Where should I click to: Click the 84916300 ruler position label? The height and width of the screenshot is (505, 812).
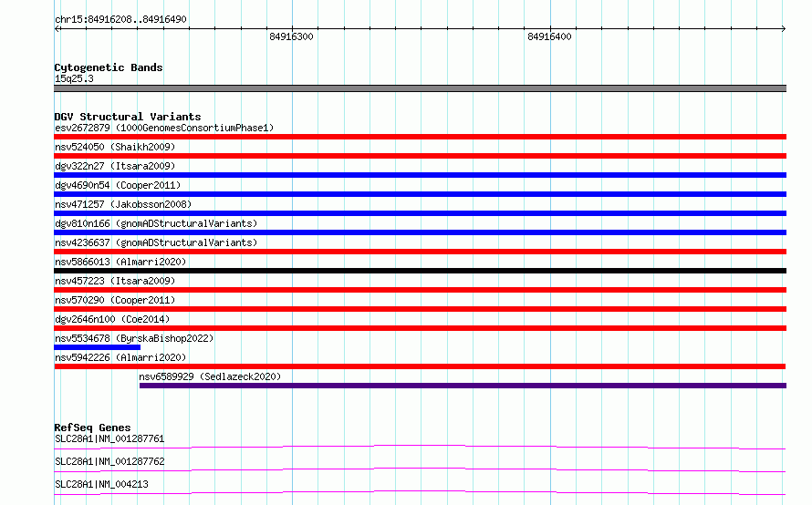click(x=291, y=36)
